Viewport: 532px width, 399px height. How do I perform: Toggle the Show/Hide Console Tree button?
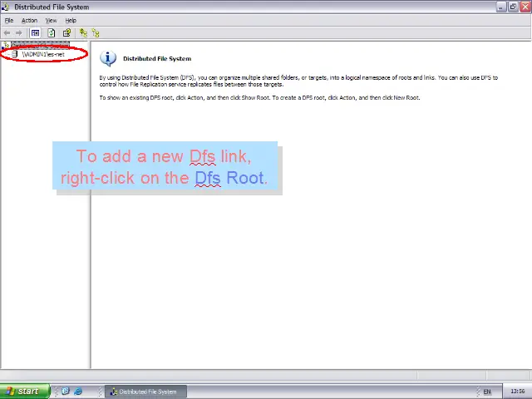pyautogui.click(x=35, y=33)
